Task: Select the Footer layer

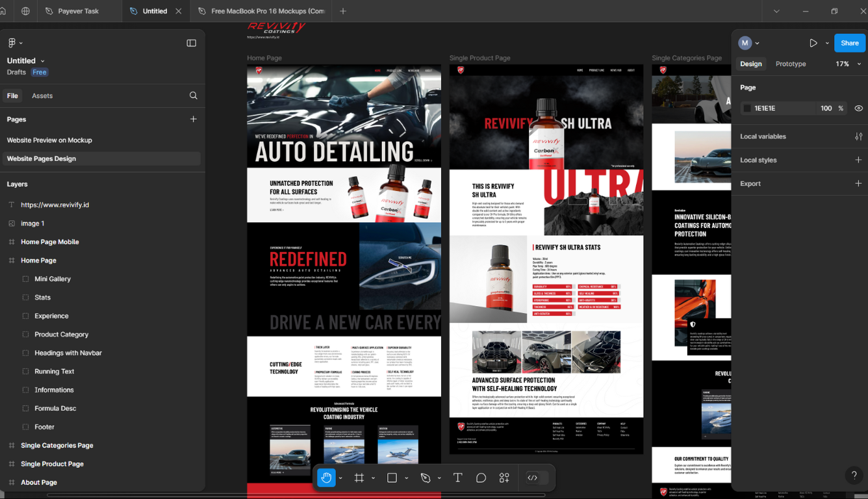Action: tap(45, 427)
